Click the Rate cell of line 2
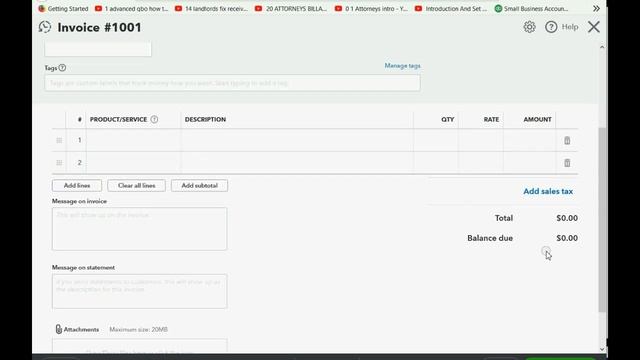This screenshot has height=360, width=640. coord(481,163)
